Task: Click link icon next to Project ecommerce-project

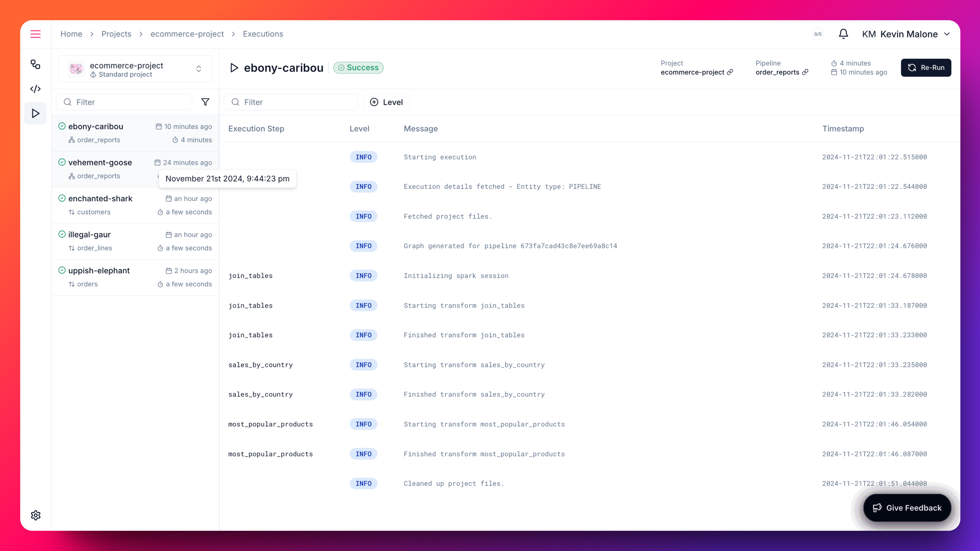Action: (730, 72)
